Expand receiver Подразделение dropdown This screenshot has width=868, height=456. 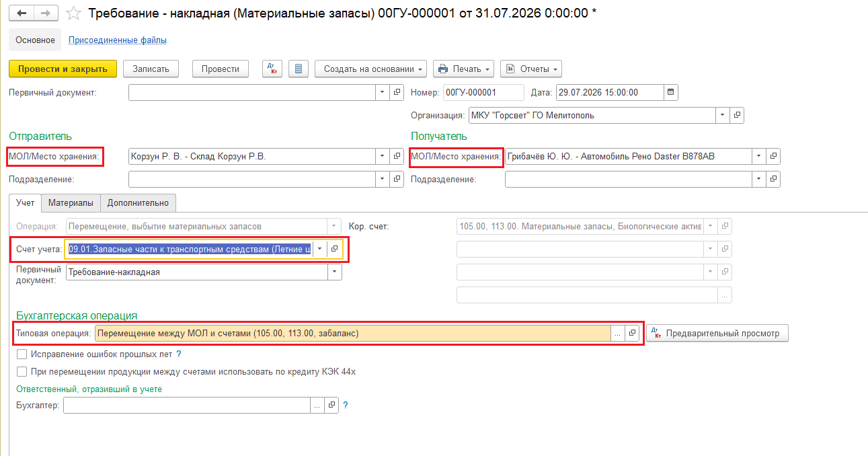[x=759, y=179]
